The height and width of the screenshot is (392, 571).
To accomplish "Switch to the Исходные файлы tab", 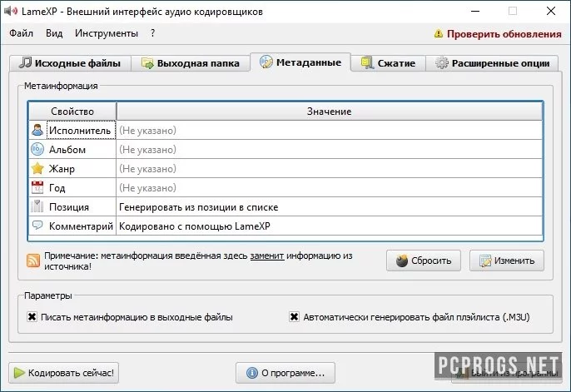I will (70, 63).
